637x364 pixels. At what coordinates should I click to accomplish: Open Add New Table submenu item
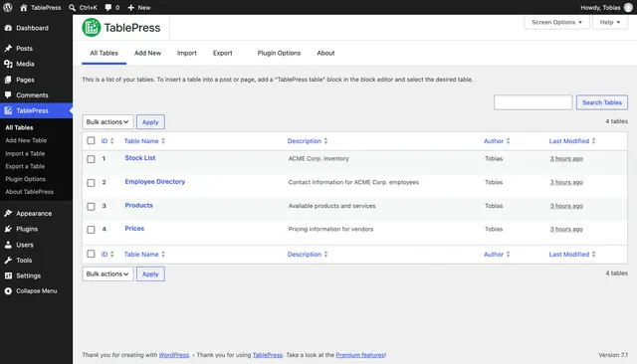(x=26, y=140)
